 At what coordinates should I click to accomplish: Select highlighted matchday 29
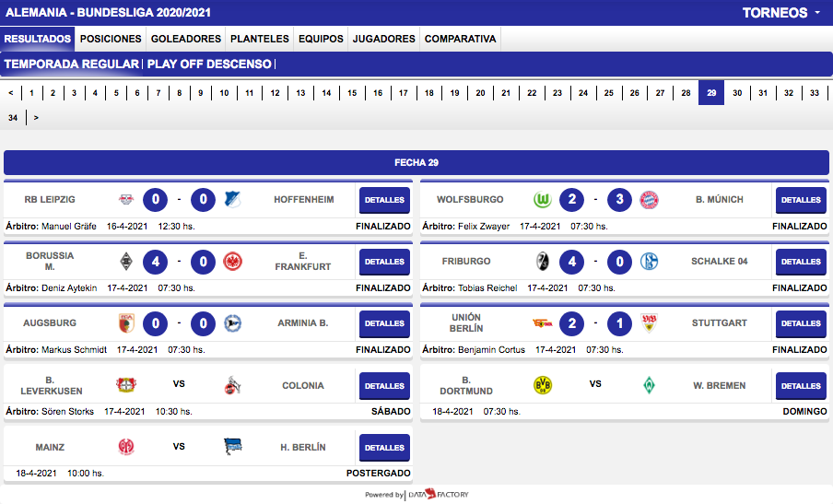click(711, 93)
